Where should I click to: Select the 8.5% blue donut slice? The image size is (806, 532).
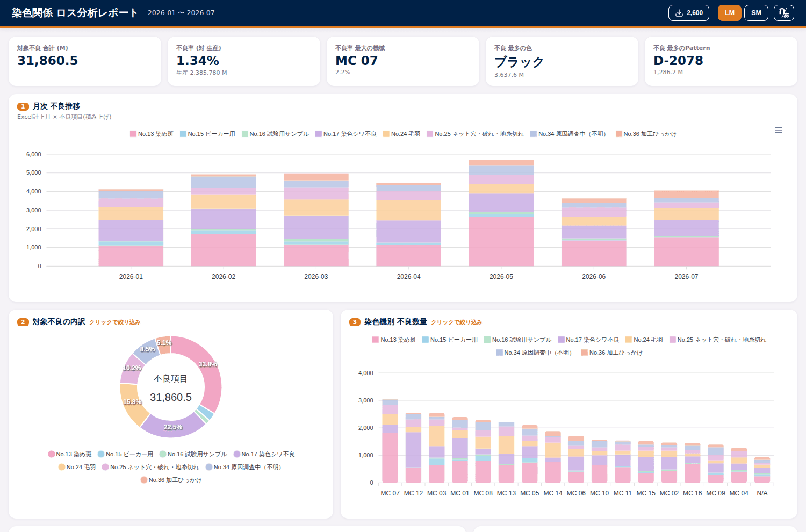[146, 350]
